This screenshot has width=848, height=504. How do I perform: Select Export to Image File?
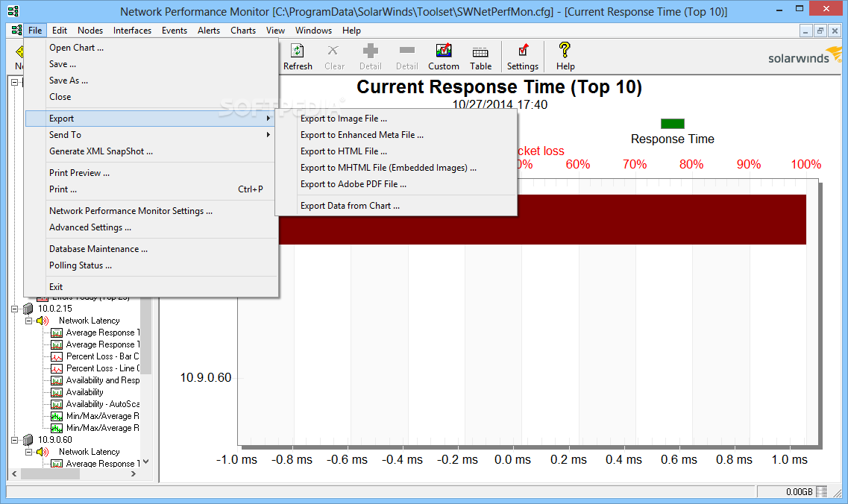(x=396, y=119)
